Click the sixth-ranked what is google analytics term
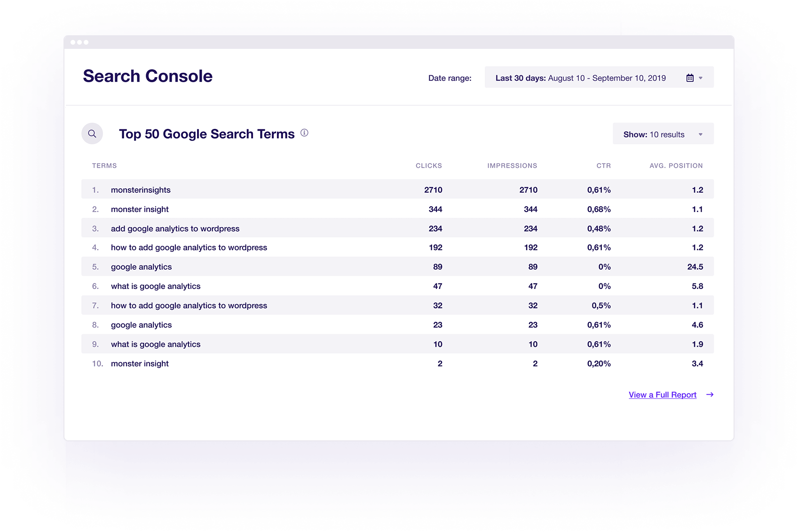The height and width of the screenshot is (532, 798). pyautogui.click(x=156, y=286)
